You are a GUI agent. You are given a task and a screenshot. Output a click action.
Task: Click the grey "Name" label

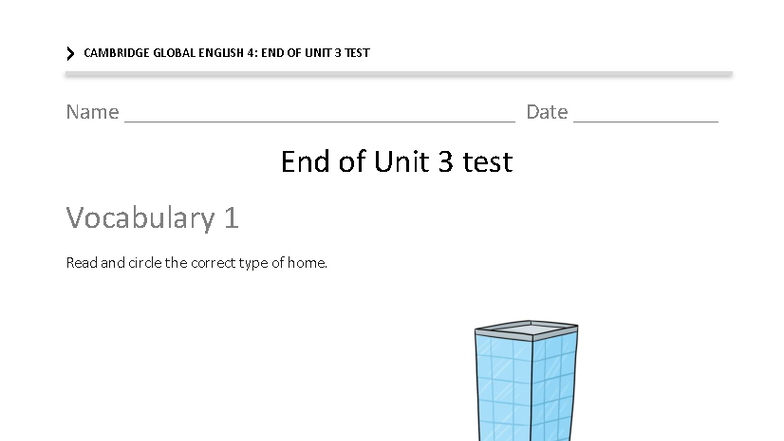92,112
